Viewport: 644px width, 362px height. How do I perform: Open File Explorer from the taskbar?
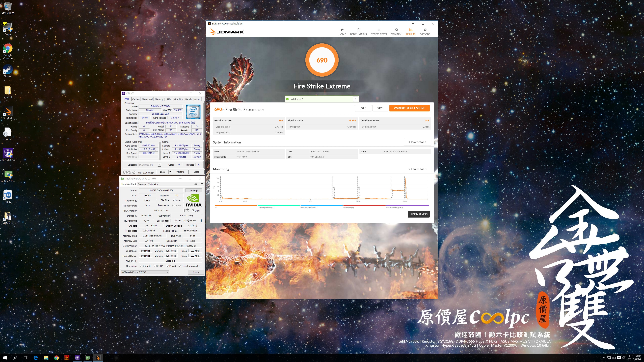pyautogui.click(x=46, y=358)
